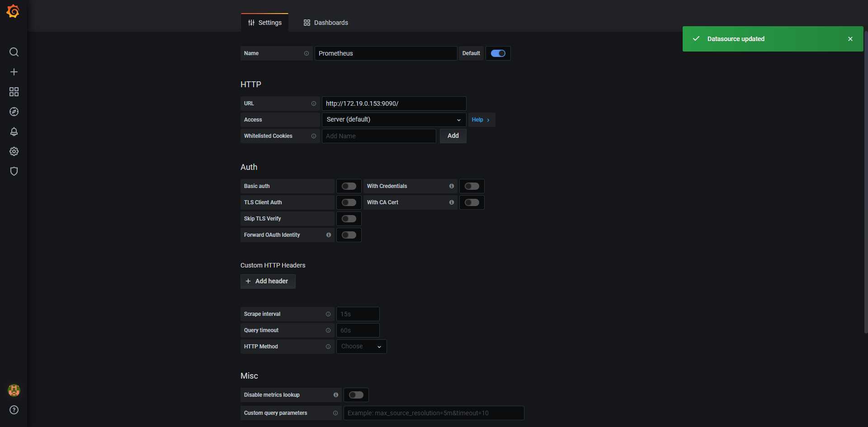Enable the With Credentials switch
Image resolution: width=868 pixels, height=427 pixels.
tap(472, 186)
